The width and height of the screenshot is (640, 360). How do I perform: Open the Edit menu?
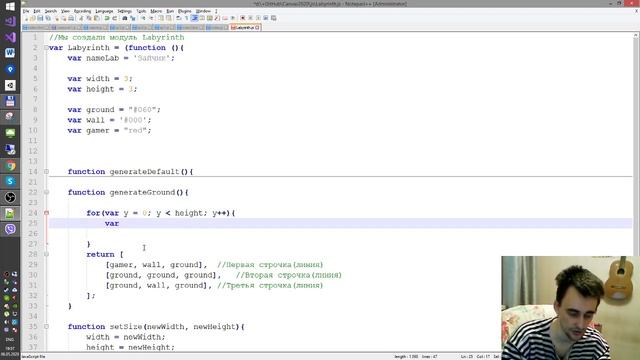(x=37, y=11)
